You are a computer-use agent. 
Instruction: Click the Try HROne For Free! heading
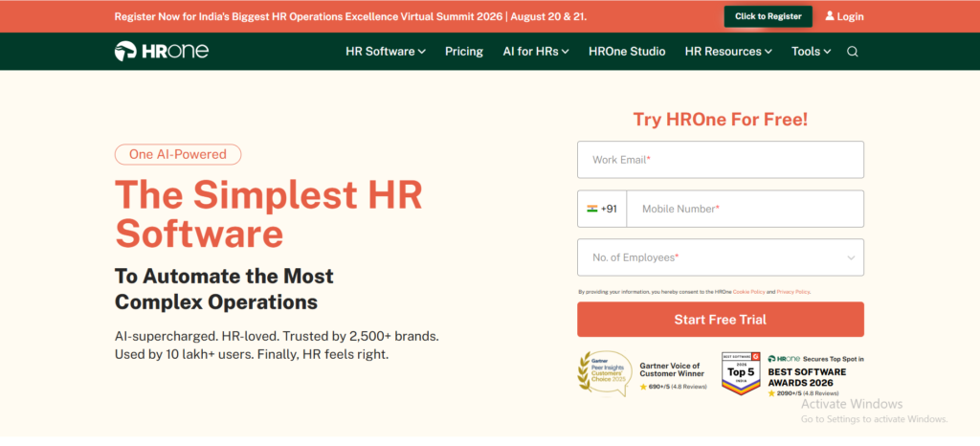[x=721, y=120]
